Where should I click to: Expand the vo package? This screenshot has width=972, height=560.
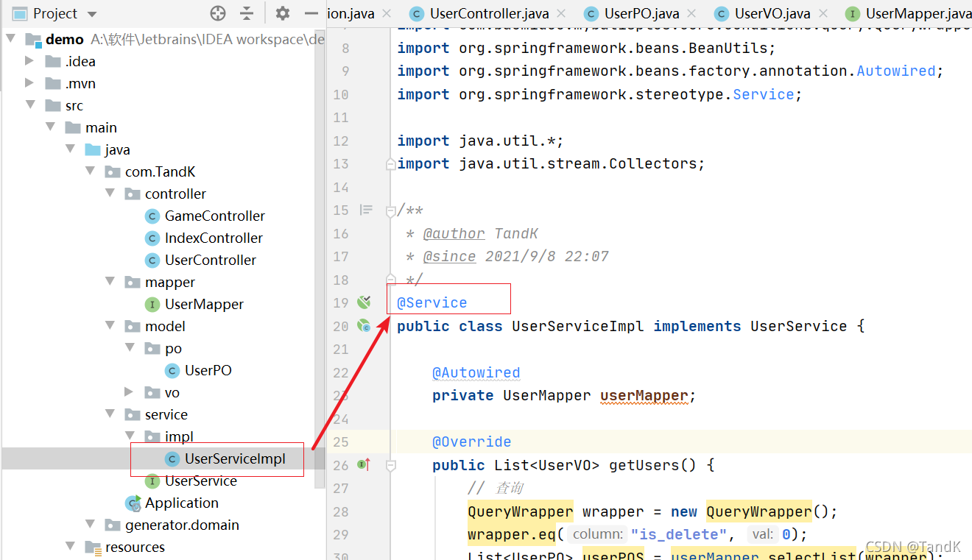(x=130, y=393)
